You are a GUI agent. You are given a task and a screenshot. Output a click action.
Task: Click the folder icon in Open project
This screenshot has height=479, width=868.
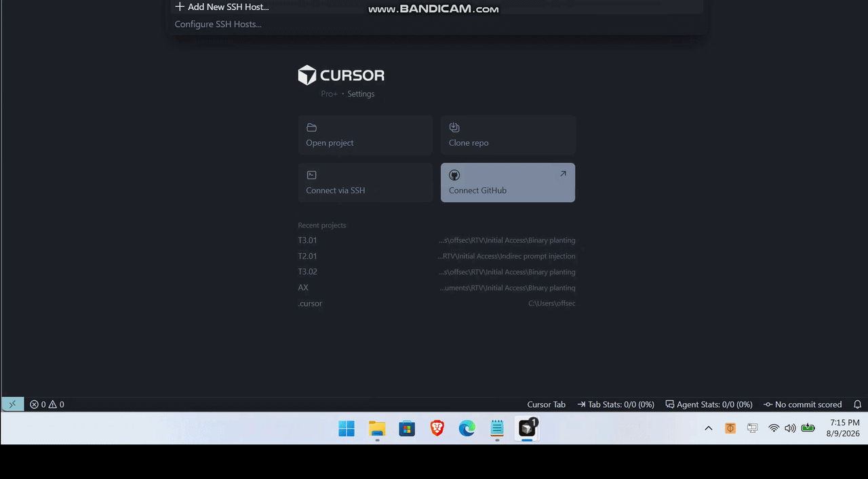(312, 128)
